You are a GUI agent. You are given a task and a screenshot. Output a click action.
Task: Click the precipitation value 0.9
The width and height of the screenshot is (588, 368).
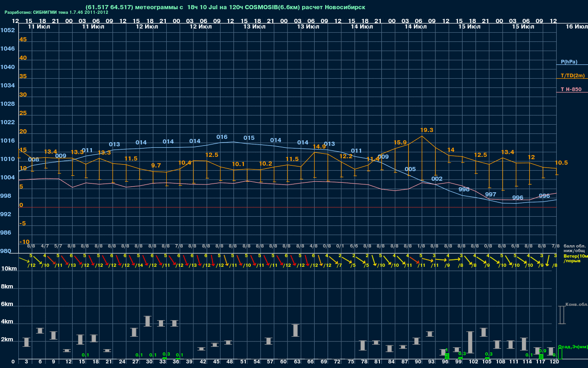coord(543,351)
